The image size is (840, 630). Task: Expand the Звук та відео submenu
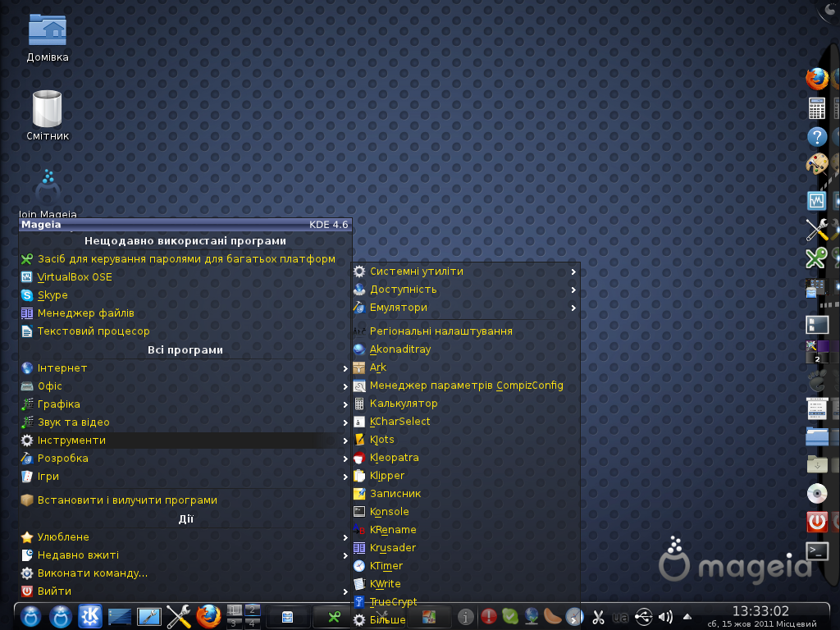tap(185, 422)
